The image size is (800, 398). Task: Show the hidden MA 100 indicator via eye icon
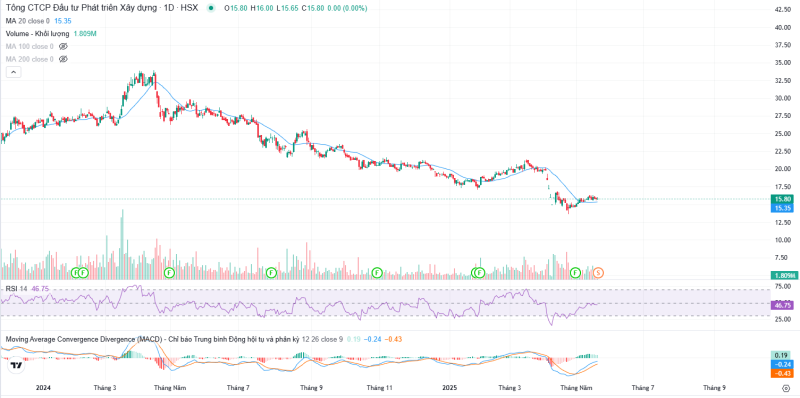coord(63,46)
